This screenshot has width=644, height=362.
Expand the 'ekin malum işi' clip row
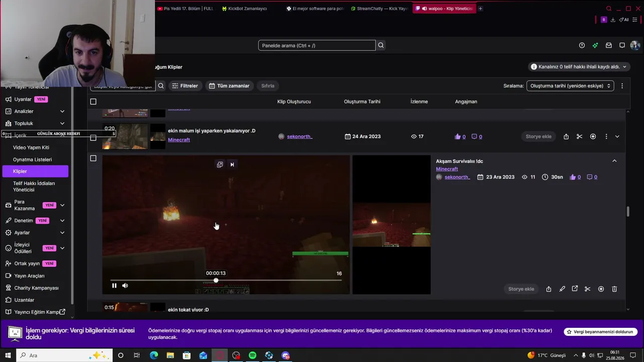pos(617,137)
